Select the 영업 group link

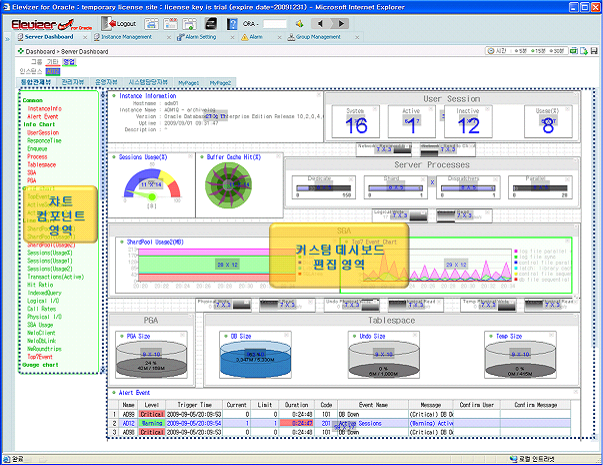pyautogui.click(x=70, y=62)
